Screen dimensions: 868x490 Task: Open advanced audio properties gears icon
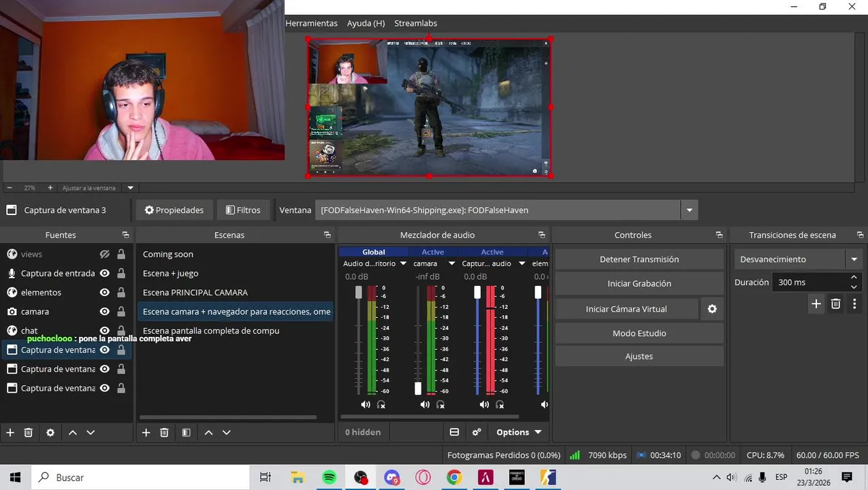(477, 432)
